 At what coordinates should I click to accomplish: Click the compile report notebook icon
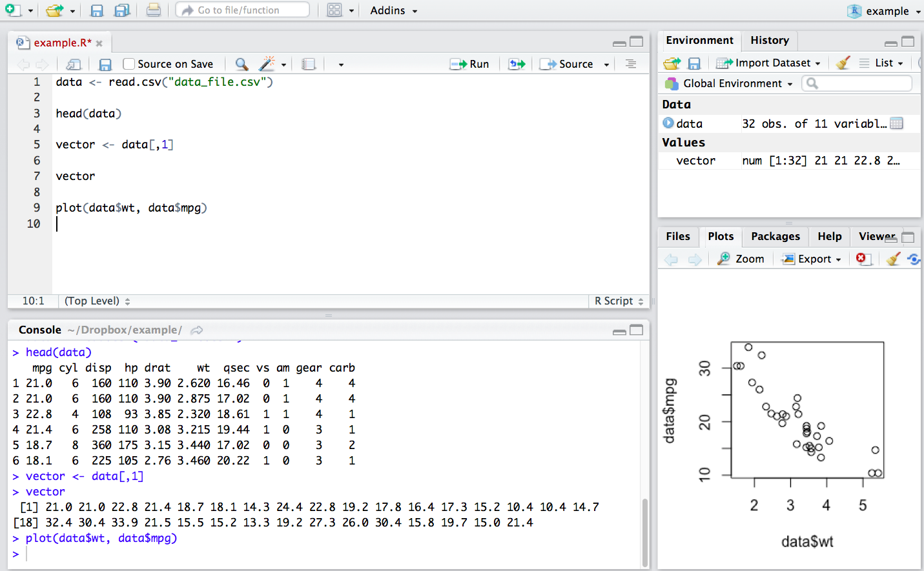pyautogui.click(x=309, y=64)
